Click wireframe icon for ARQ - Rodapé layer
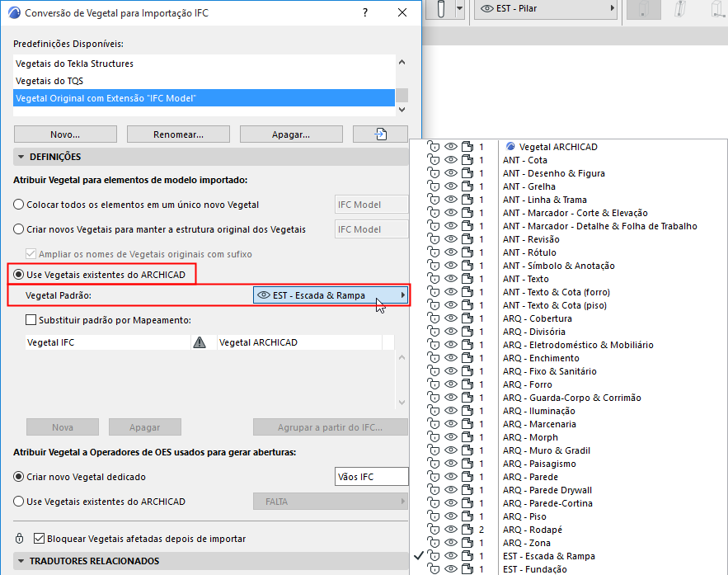Image resolution: width=728 pixels, height=575 pixels. (467, 530)
